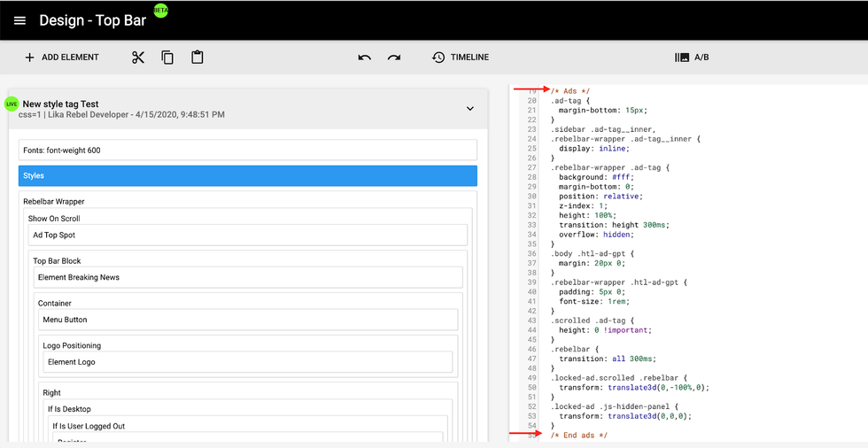868x448 pixels.
Task: Open the hamburger navigation menu
Action: tap(19, 20)
